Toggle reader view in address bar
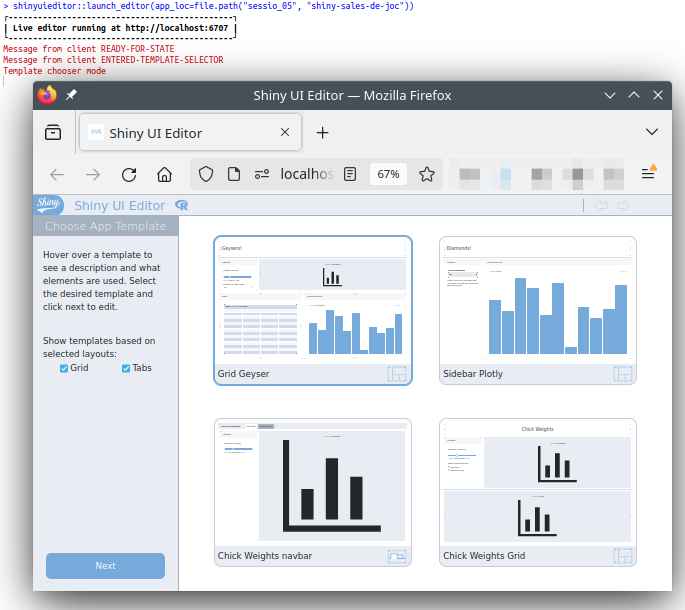The image size is (685, 610). click(350, 174)
